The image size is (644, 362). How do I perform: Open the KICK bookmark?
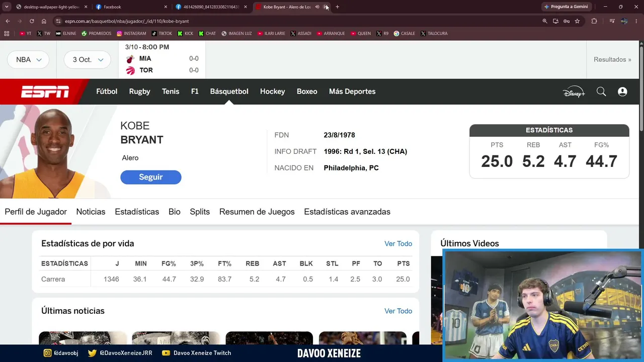click(185, 34)
